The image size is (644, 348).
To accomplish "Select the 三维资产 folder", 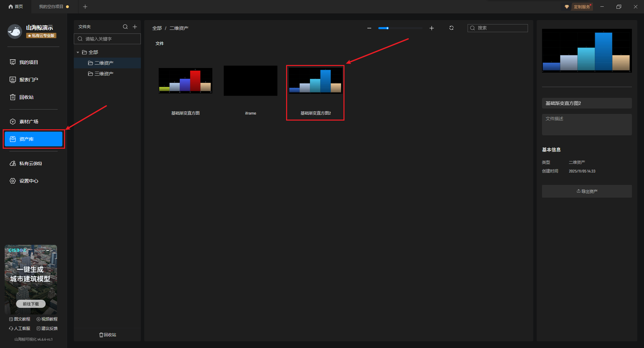I will 104,74.
